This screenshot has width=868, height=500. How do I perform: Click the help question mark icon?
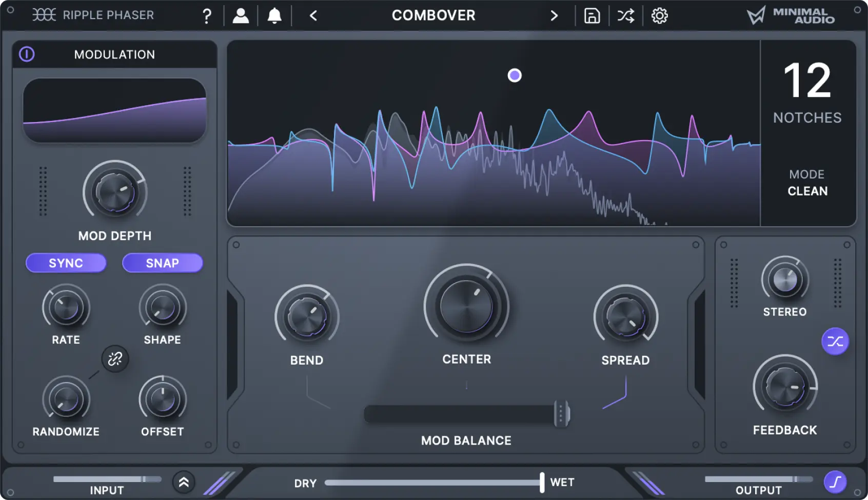click(x=207, y=15)
